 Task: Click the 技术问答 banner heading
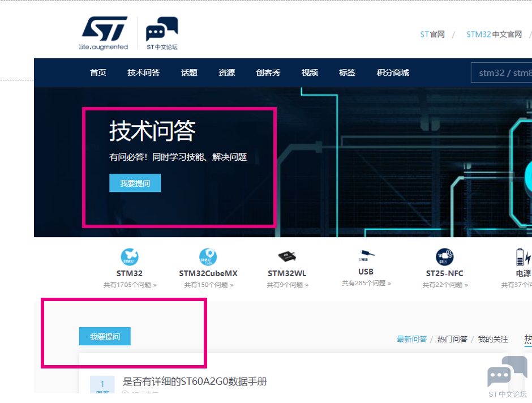click(x=152, y=131)
